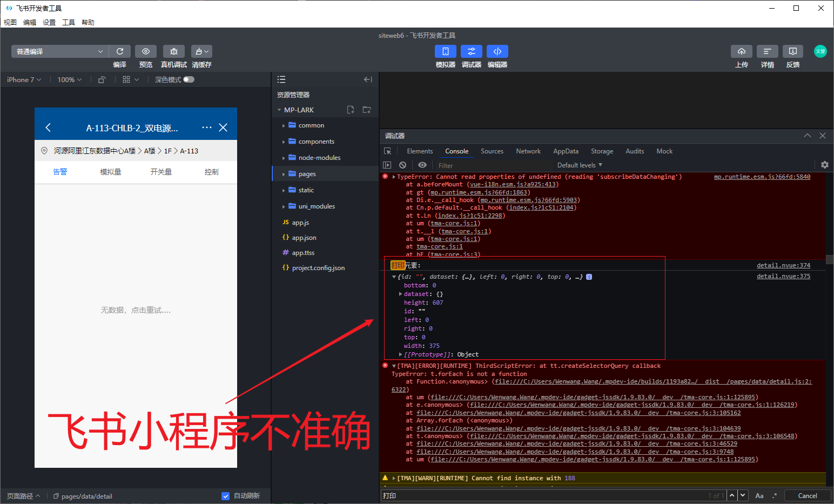
Task: Select the 开关量 tab in the simulator
Action: (x=161, y=172)
